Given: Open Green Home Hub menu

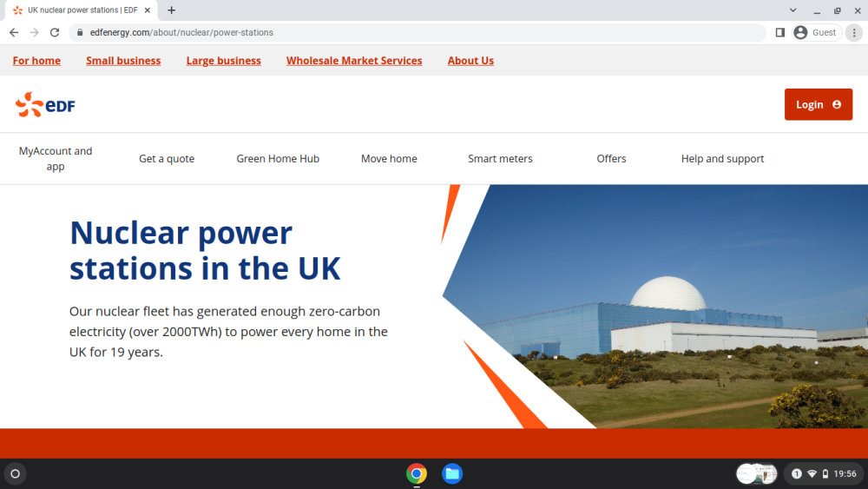Looking at the screenshot, I should [x=278, y=158].
